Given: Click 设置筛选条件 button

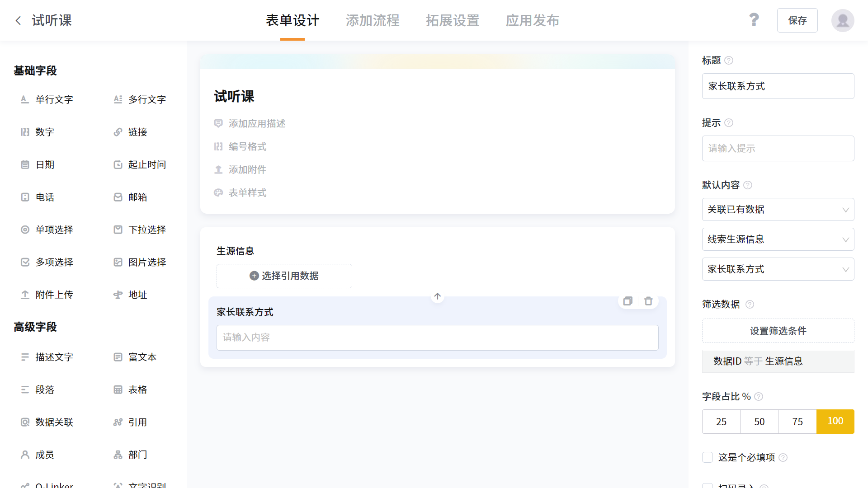Looking at the screenshot, I should [778, 331].
